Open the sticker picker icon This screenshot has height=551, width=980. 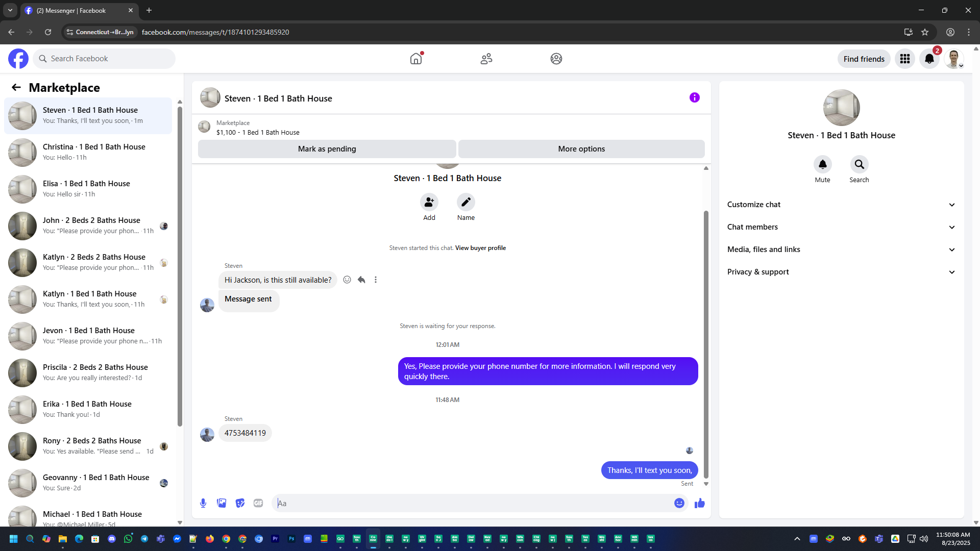[x=240, y=503]
